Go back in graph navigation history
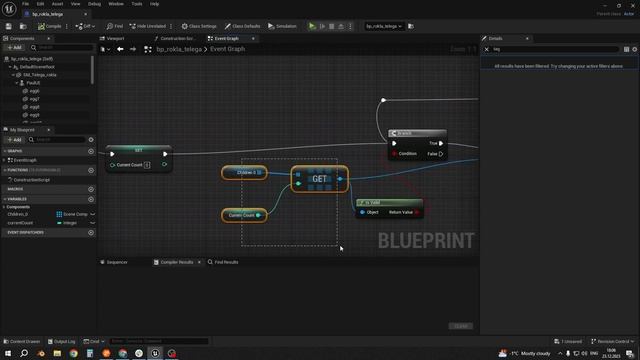This screenshot has height=360, width=640. coord(120,49)
